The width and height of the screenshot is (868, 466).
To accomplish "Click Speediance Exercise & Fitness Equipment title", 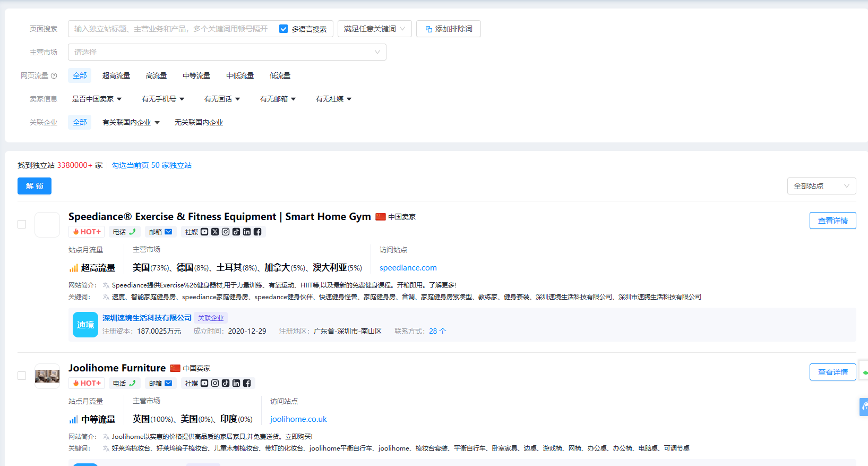I will (220, 217).
